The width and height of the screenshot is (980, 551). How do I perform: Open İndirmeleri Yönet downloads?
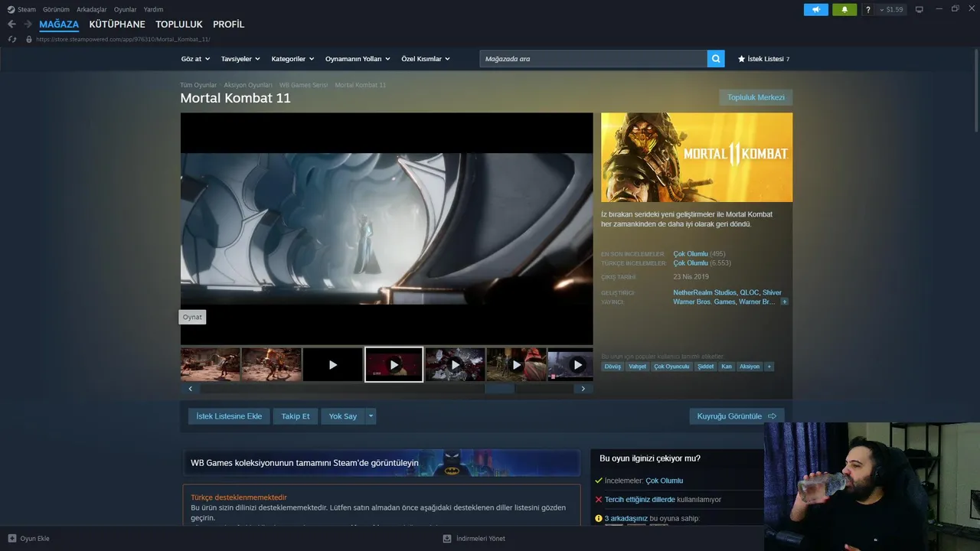(x=474, y=539)
